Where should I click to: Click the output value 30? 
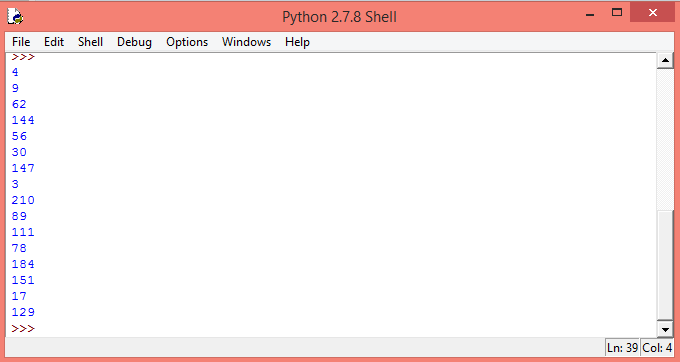pos(19,152)
